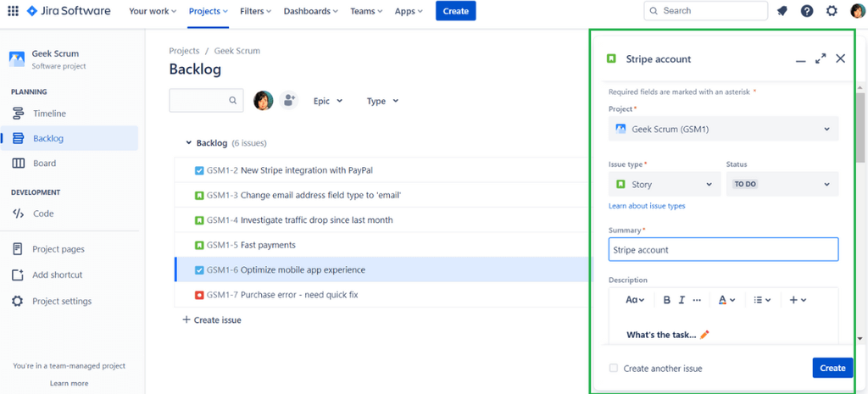Open the Type filter dropdown
868x394 pixels.
[382, 101]
